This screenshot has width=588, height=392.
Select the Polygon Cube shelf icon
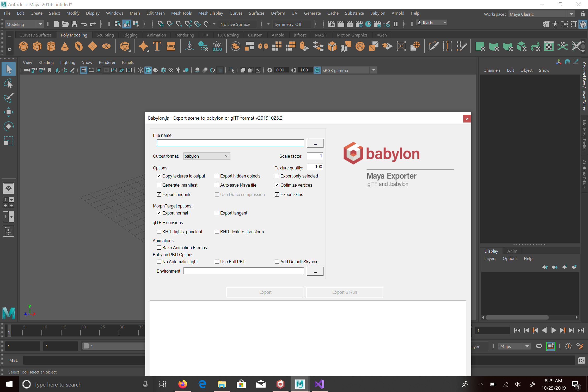(37, 46)
